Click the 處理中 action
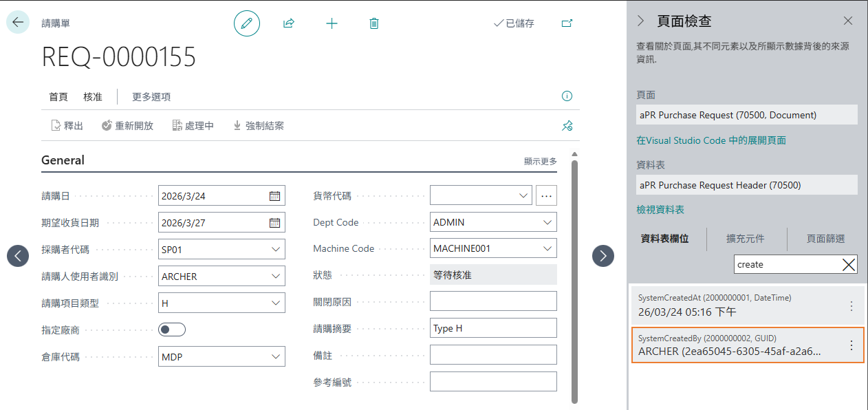 193,126
